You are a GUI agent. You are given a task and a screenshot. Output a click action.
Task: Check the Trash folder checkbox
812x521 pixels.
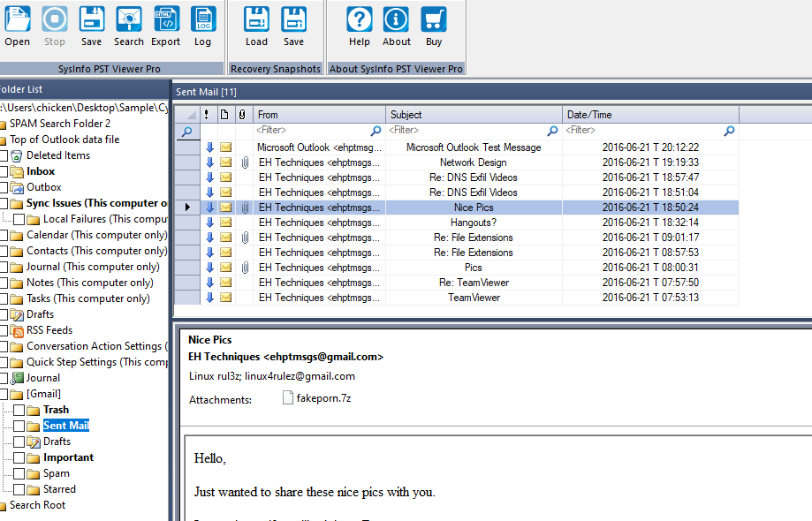(19, 410)
